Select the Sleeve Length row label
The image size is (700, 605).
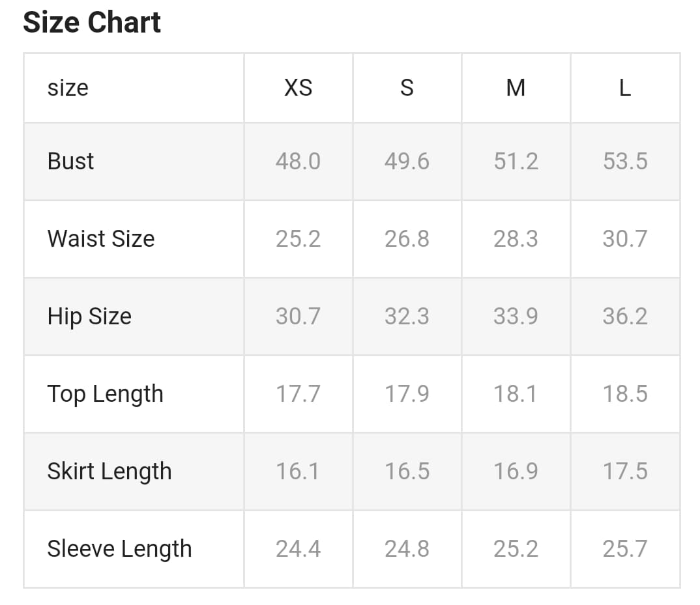(x=119, y=548)
